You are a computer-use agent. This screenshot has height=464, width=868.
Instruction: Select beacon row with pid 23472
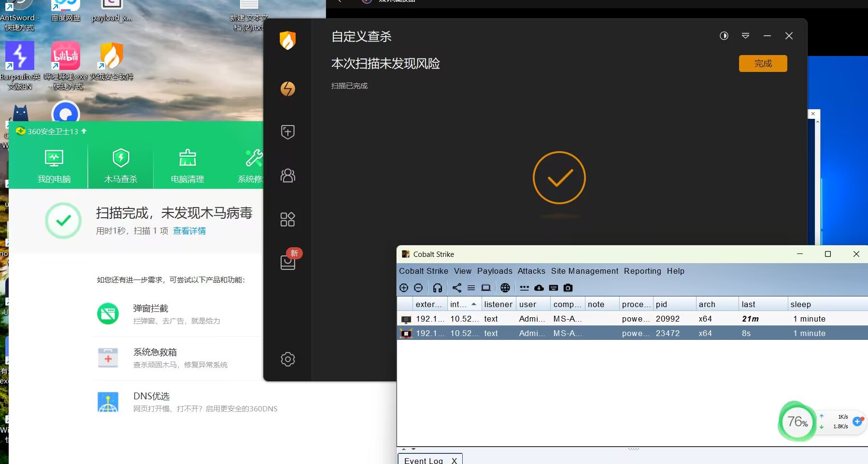click(x=632, y=333)
